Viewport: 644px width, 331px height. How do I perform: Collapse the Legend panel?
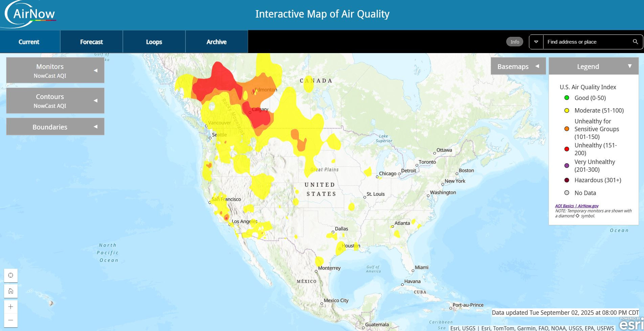(x=594, y=66)
